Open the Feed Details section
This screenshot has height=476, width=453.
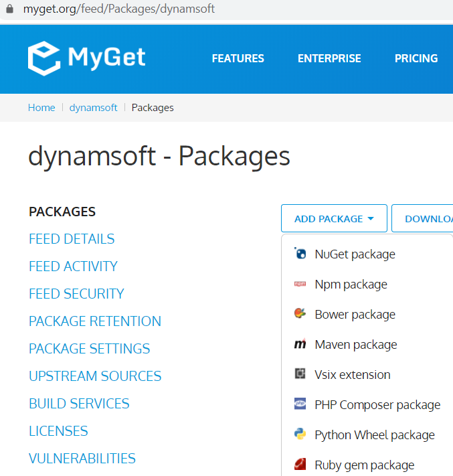click(x=72, y=239)
